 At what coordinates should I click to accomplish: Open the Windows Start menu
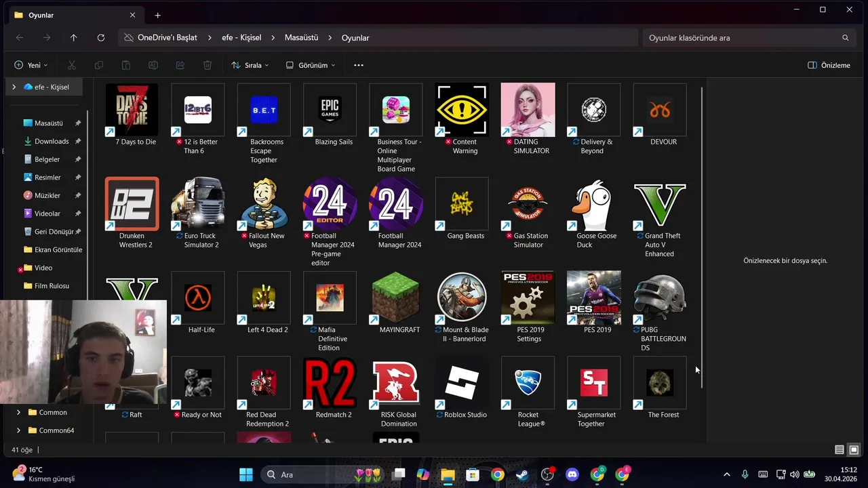246,474
